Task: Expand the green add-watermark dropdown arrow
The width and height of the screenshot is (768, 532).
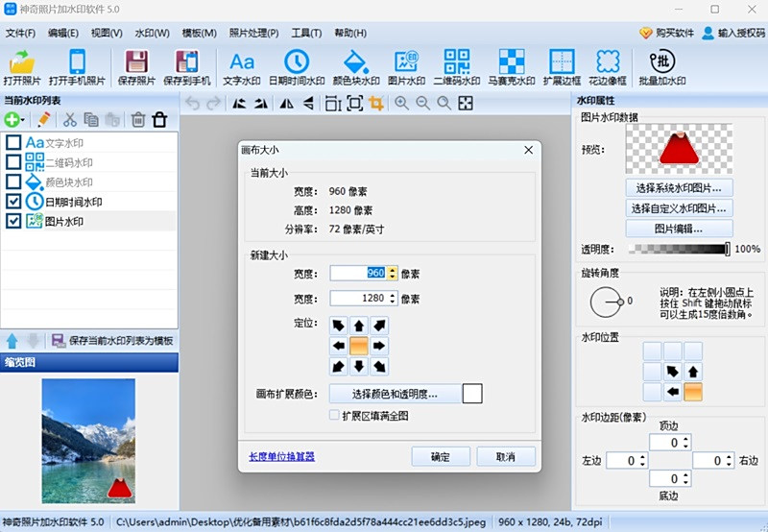Action: point(24,120)
